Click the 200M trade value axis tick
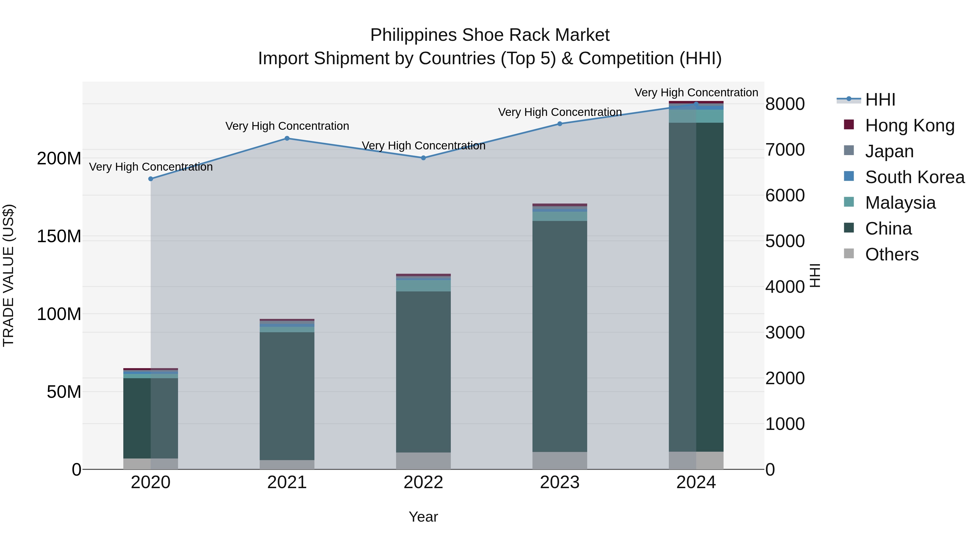980x551 pixels. pyautogui.click(x=59, y=158)
